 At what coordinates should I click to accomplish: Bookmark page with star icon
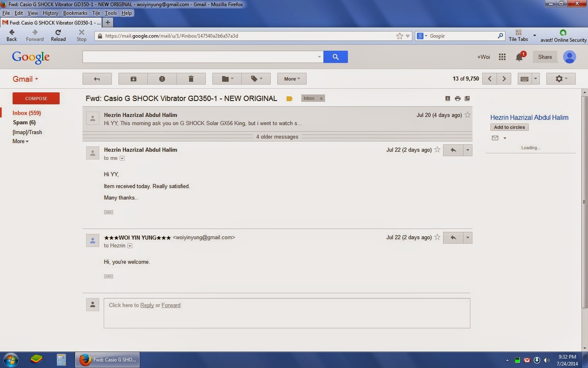point(399,36)
